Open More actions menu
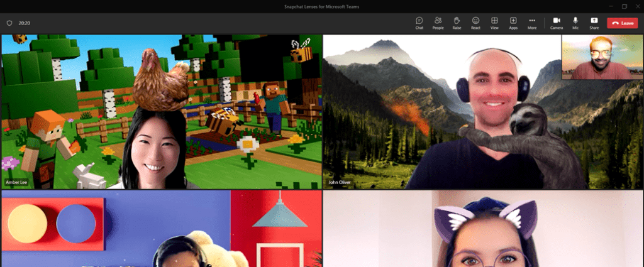Viewport: 644px width, 267px height. pyautogui.click(x=532, y=23)
